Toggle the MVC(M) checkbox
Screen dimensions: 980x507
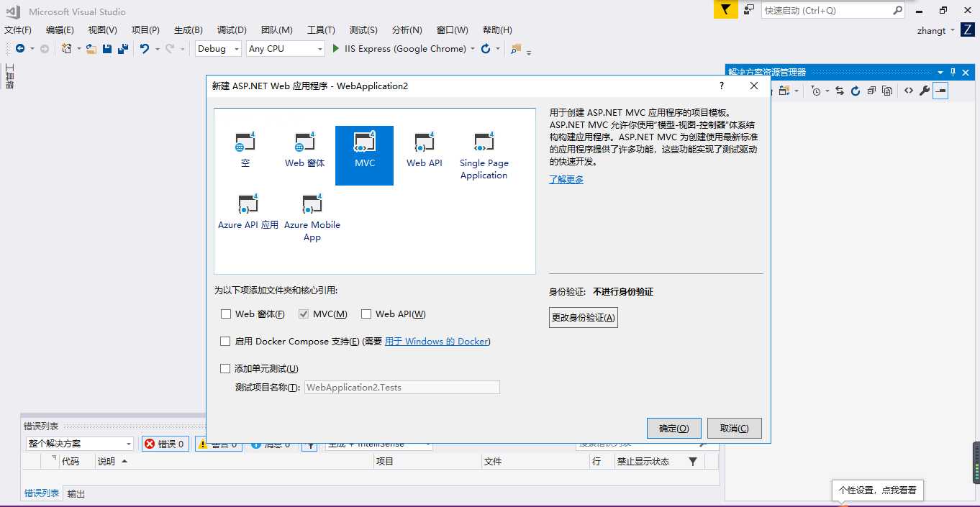point(304,314)
